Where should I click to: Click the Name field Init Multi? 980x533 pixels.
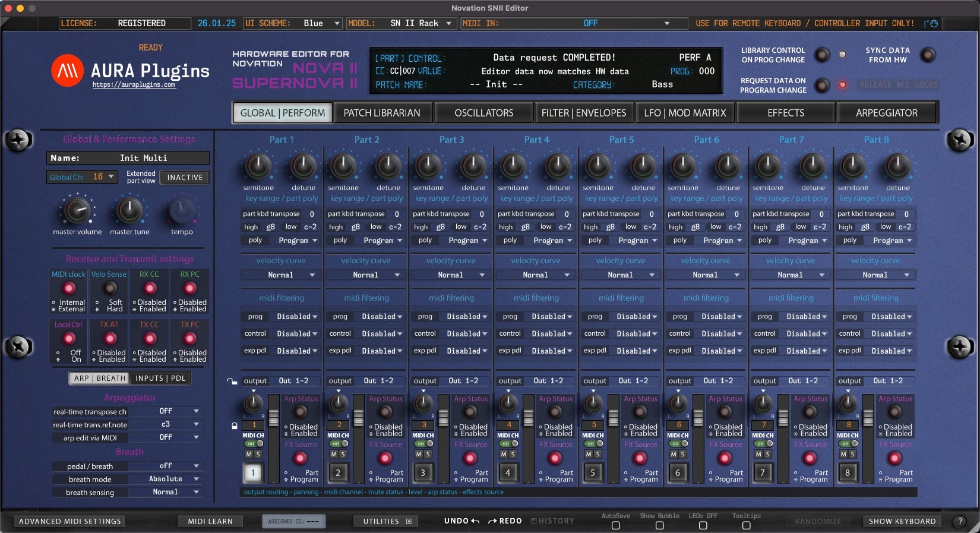pyautogui.click(x=128, y=158)
